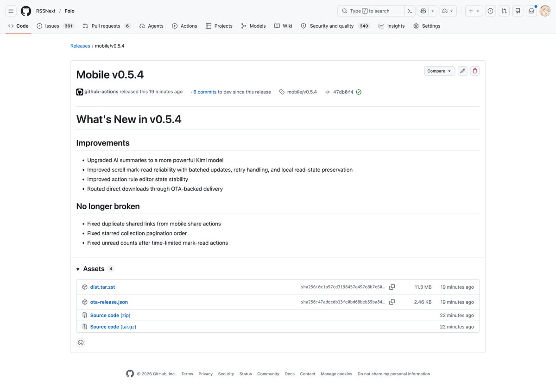View green check status for commit
The width and height of the screenshot is (556, 392).
[359, 92]
